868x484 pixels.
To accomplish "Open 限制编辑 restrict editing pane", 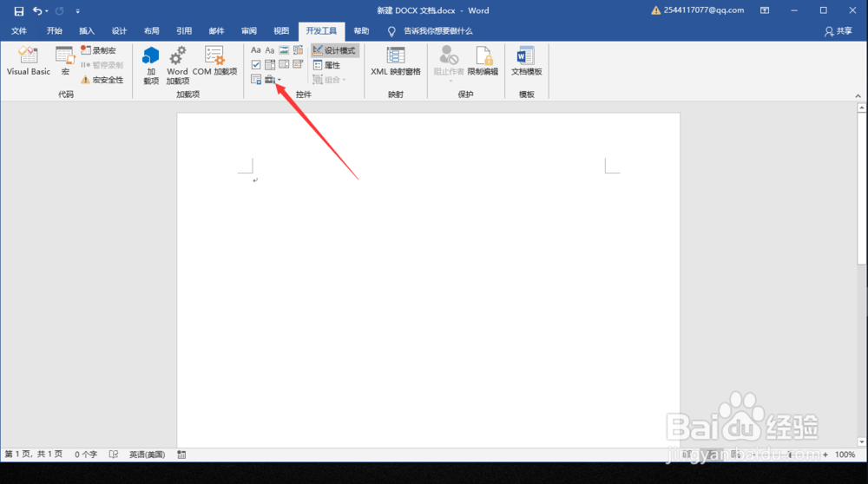I will [x=483, y=61].
